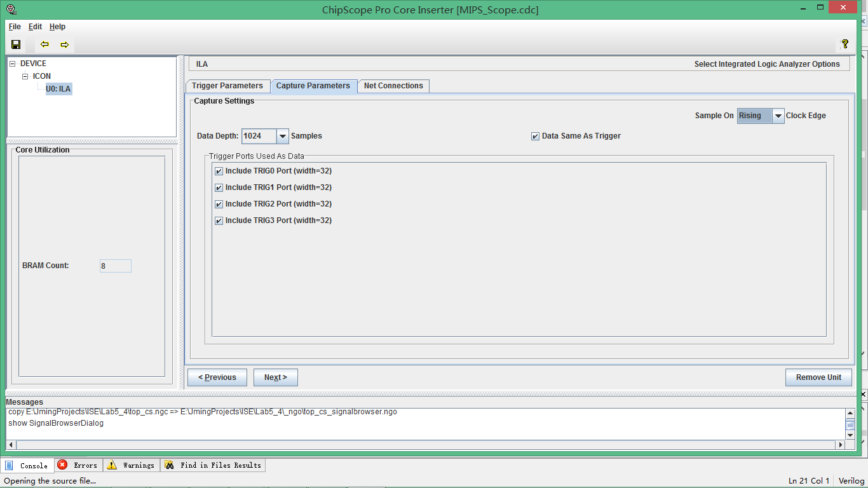Switch to the Console tab

point(27,465)
